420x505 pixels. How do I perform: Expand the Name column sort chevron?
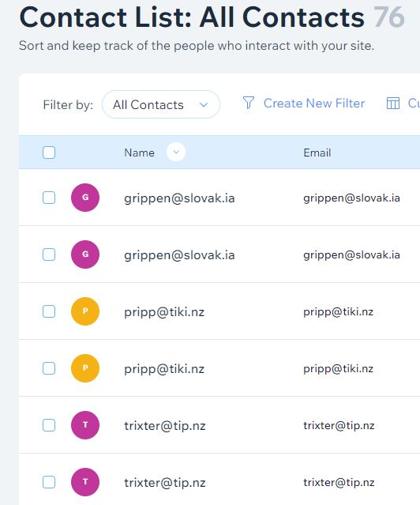click(x=176, y=152)
